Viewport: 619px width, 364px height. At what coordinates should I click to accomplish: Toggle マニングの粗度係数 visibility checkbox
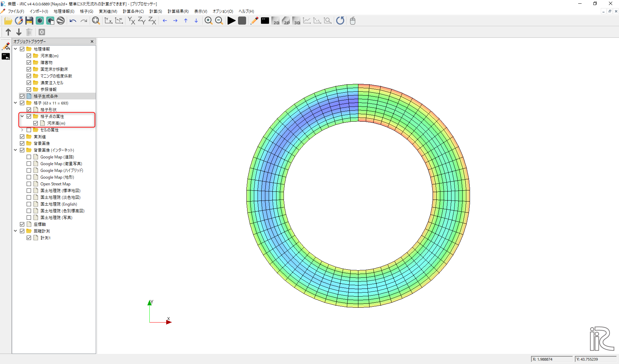(29, 76)
